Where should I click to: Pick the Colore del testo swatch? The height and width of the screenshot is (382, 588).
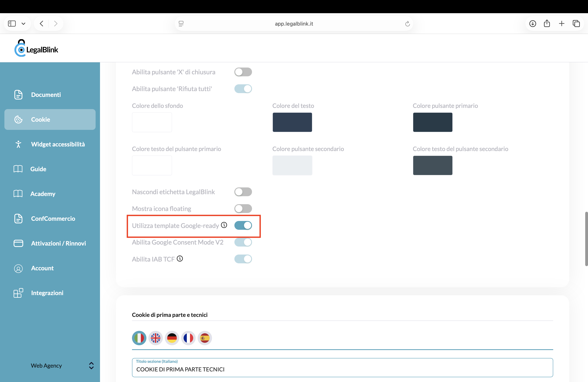tap(292, 122)
